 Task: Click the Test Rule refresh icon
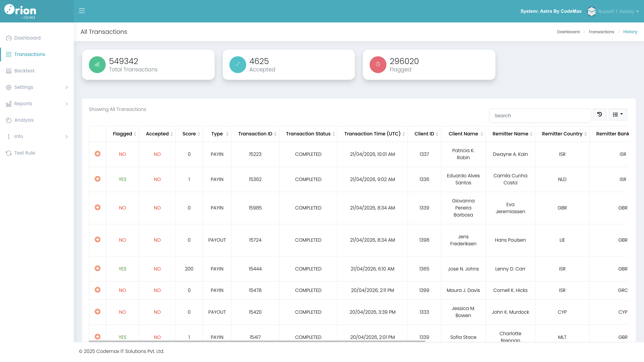pos(9,153)
